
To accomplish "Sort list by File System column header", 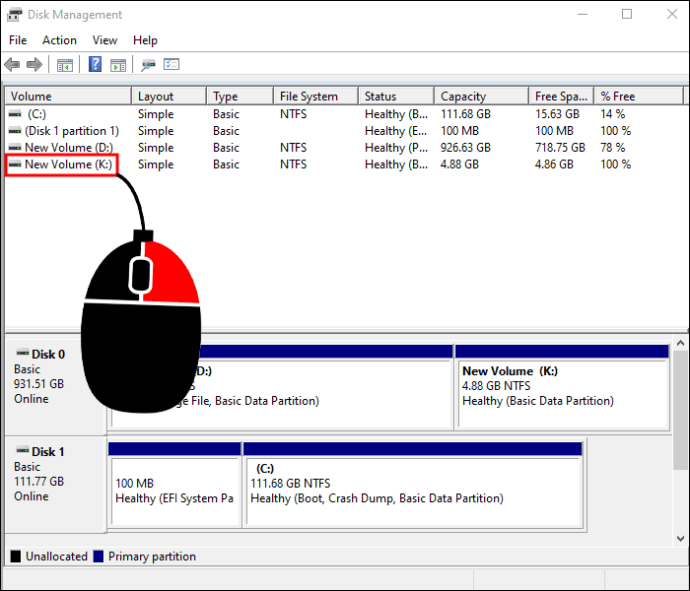I will tap(308, 97).
